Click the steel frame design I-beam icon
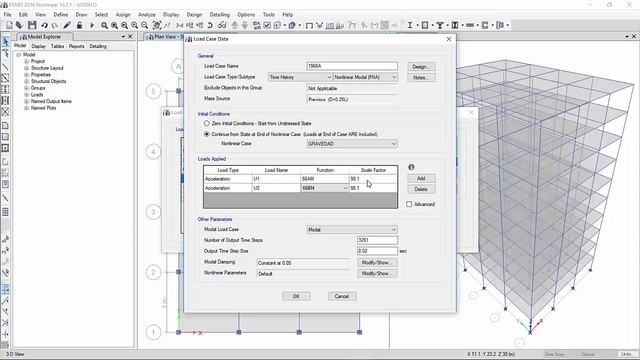Viewport: 640px width, 360px height. click(x=410, y=25)
